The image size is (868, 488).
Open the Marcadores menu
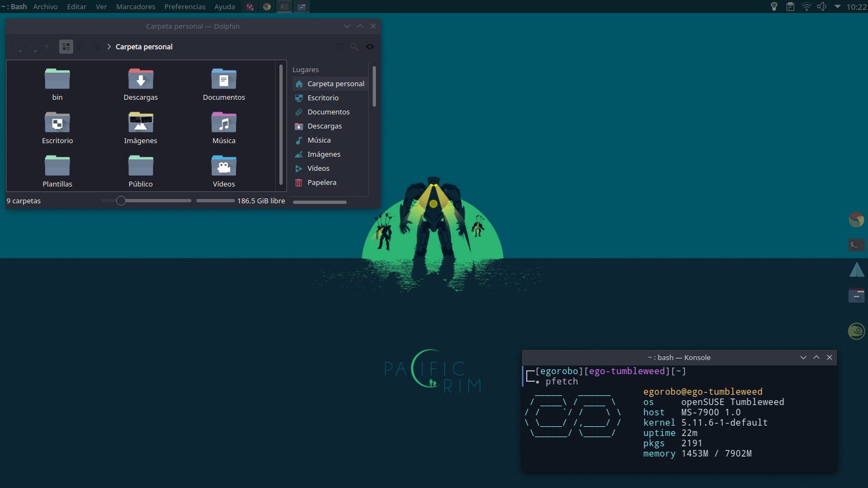pos(136,7)
